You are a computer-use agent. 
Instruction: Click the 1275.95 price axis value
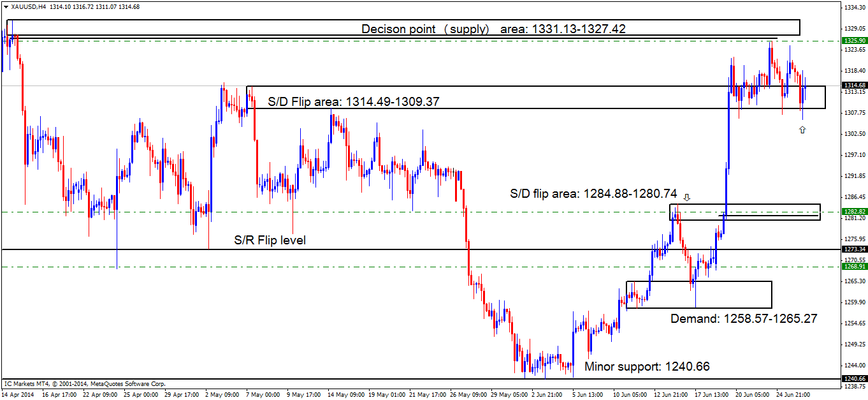[x=853, y=239]
